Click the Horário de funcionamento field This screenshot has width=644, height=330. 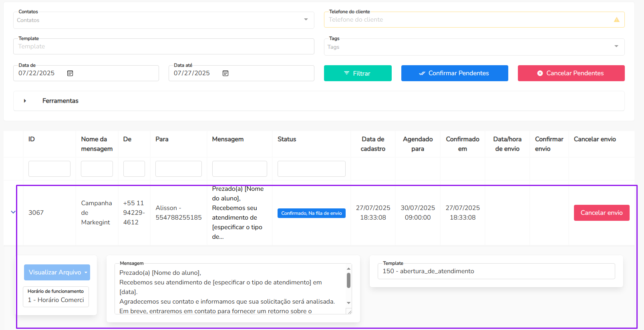[56, 300]
